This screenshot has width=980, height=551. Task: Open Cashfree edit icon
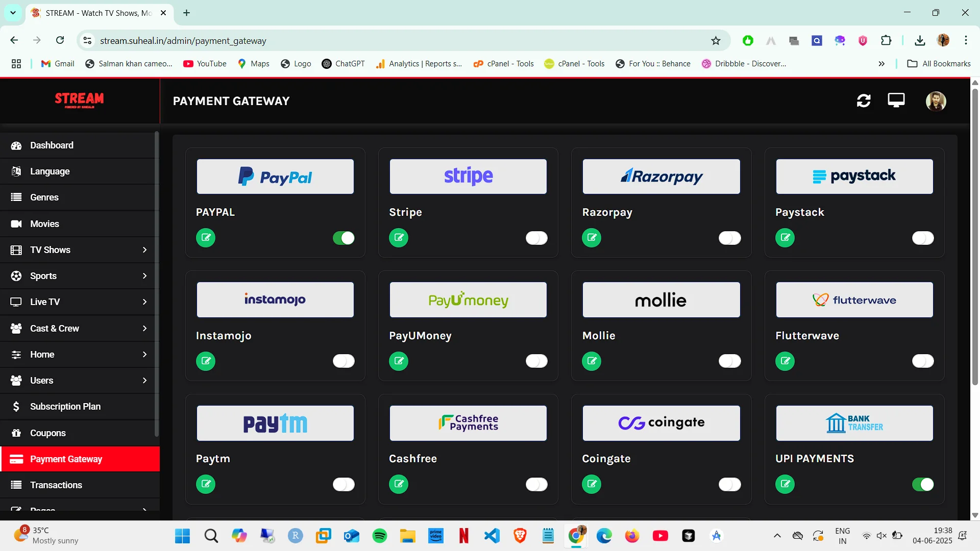[399, 484]
